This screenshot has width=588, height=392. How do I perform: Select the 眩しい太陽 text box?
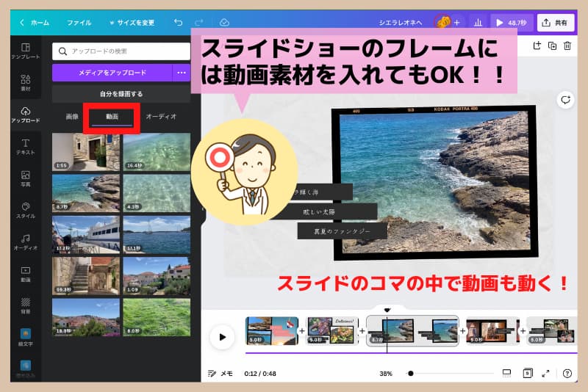point(325,212)
